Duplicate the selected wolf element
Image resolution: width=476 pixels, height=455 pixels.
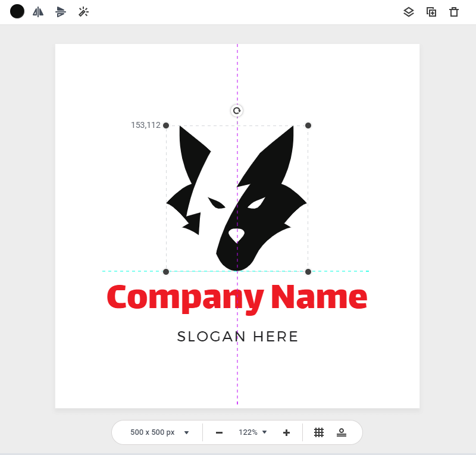pyautogui.click(x=431, y=12)
